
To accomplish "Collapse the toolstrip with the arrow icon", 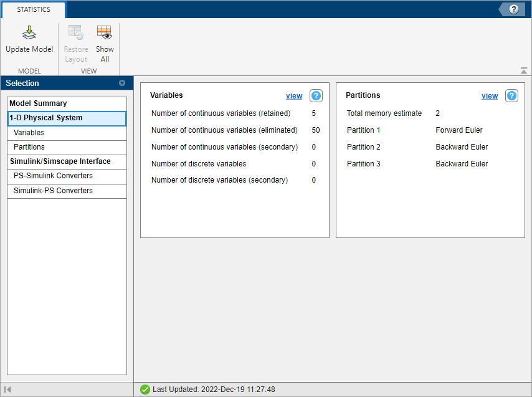I will point(524,70).
